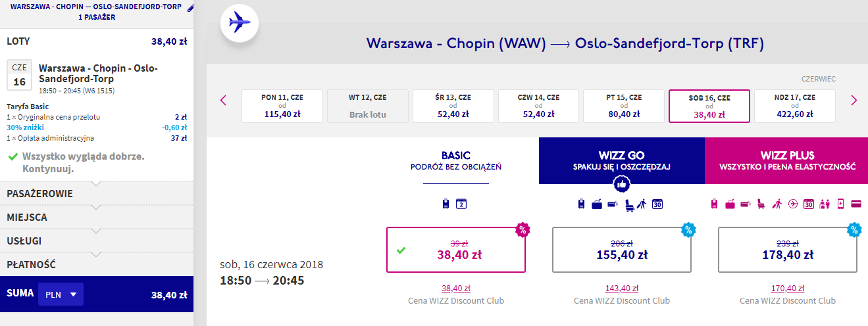
Task: Switch to the ŚR 13, CZE date tab
Action: [453, 106]
